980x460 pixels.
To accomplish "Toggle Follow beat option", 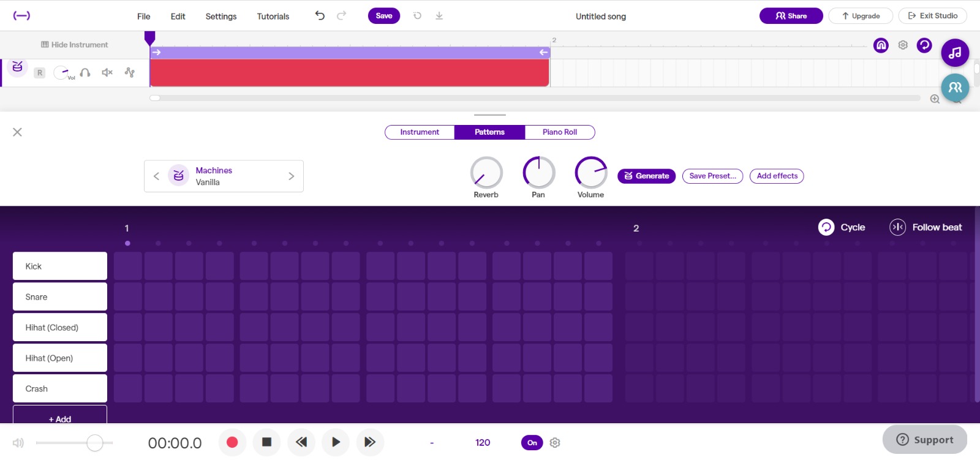I will (x=925, y=227).
